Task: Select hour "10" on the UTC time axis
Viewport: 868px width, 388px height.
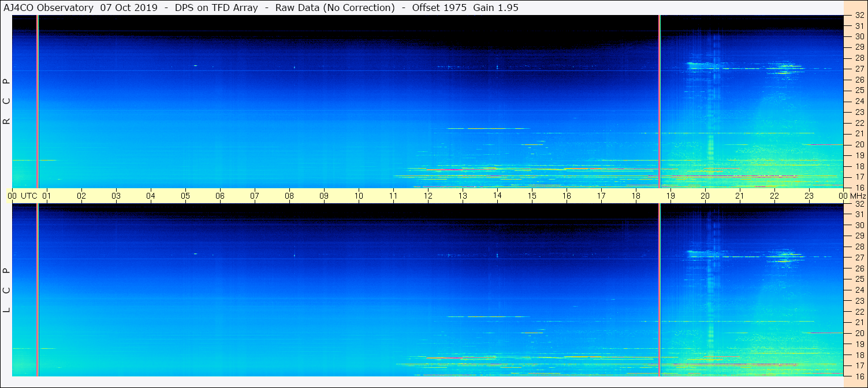Action: [x=359, y=196]
